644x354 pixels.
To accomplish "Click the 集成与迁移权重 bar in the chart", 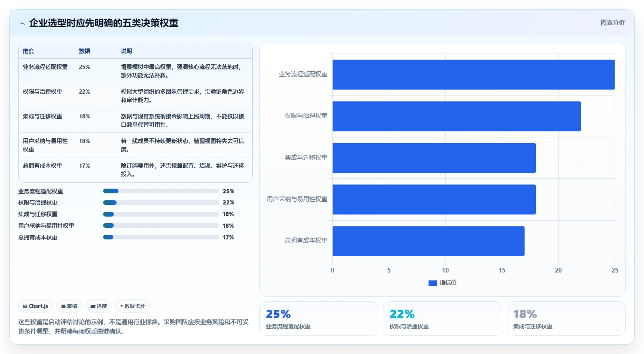I will point(434,157).
